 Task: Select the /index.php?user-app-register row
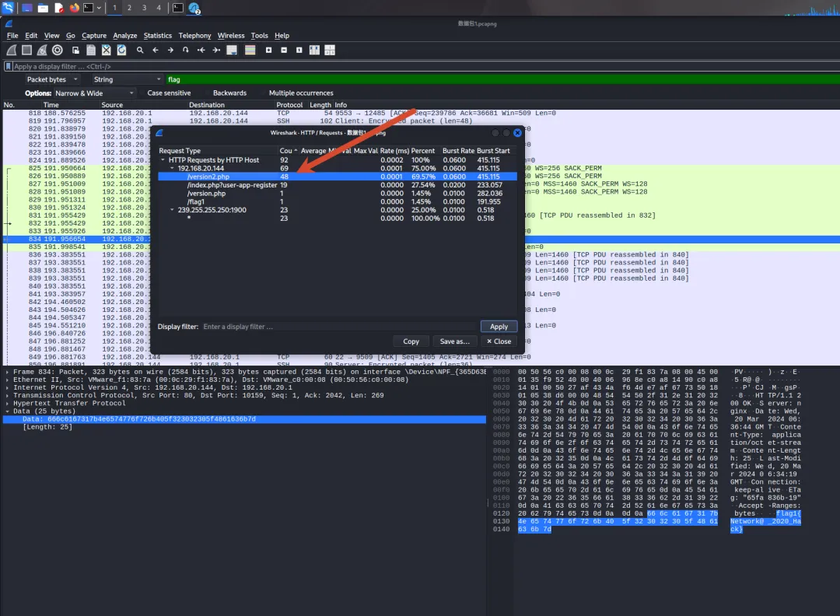[338, 185]
